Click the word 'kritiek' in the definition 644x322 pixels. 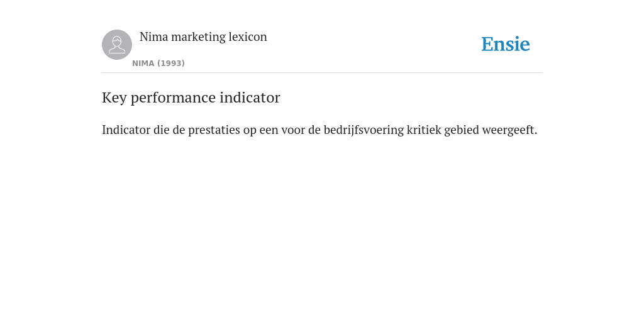[x=424, y=130]
